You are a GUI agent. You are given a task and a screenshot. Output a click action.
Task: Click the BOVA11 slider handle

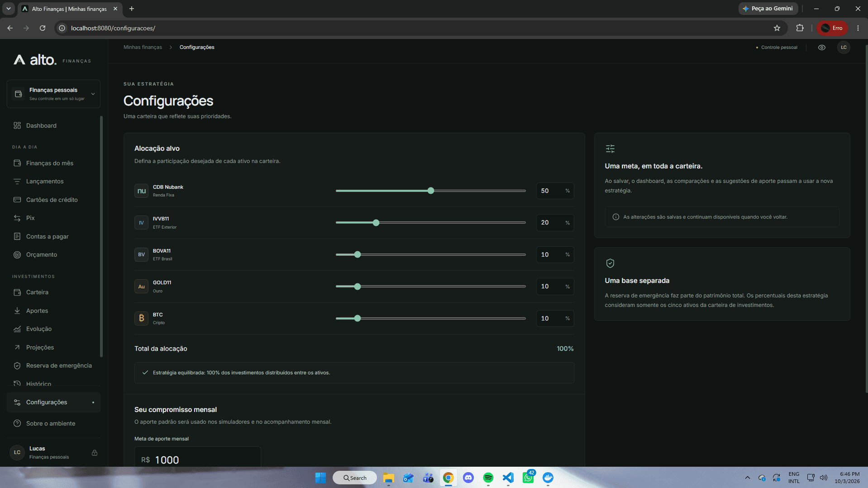click(358, 254)
